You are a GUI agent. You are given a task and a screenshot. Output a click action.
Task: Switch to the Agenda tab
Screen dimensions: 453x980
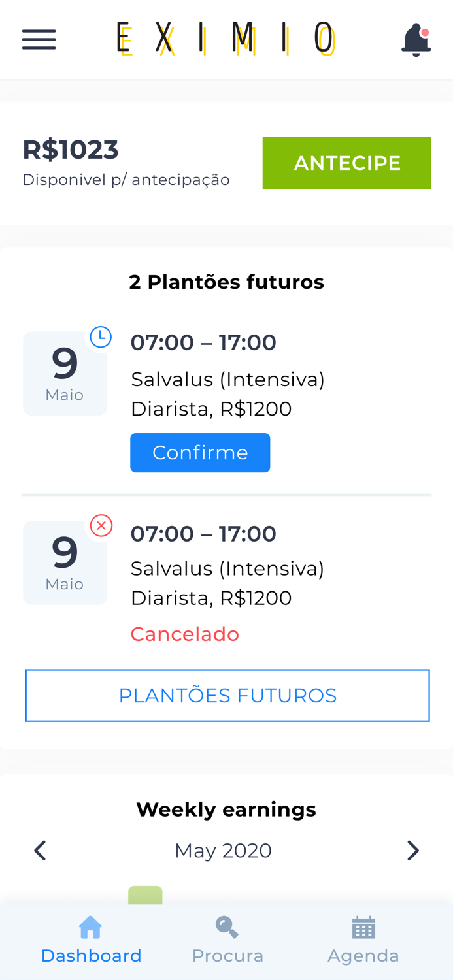click(363, 954)
